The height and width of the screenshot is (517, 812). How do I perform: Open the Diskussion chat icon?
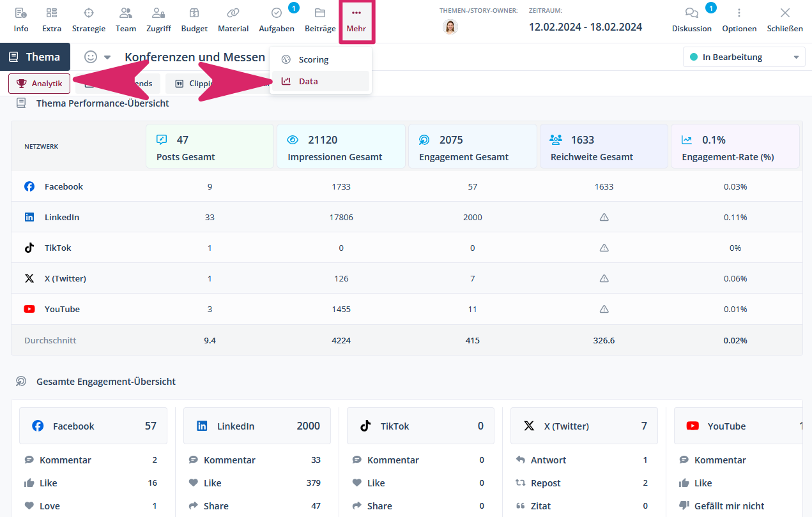[691, 20]
